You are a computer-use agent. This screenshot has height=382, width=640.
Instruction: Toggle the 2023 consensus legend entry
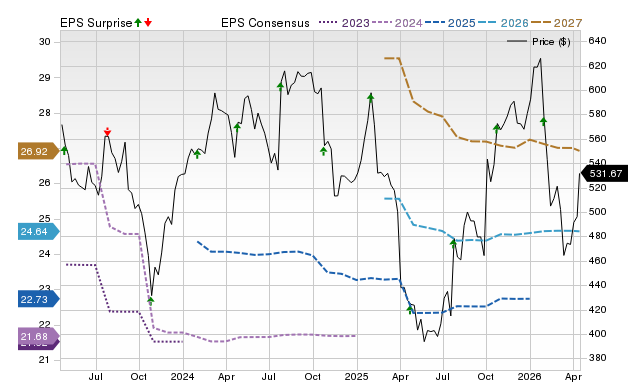point(344,23)
